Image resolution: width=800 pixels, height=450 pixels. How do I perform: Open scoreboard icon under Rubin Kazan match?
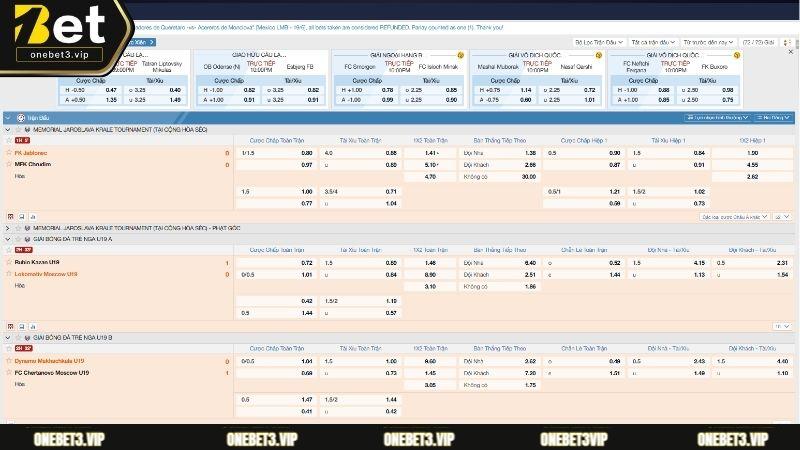click(x=10, y=327)
